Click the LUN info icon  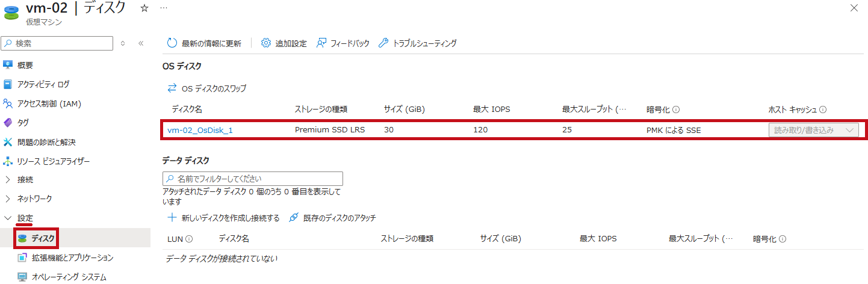tap(189, 239)
